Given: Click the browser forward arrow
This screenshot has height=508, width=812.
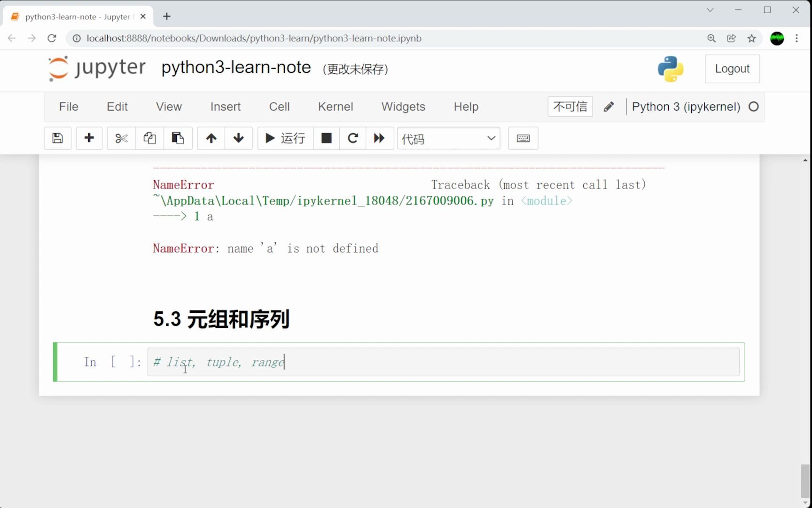Looking at the screenshot, I should coord(31,38).
